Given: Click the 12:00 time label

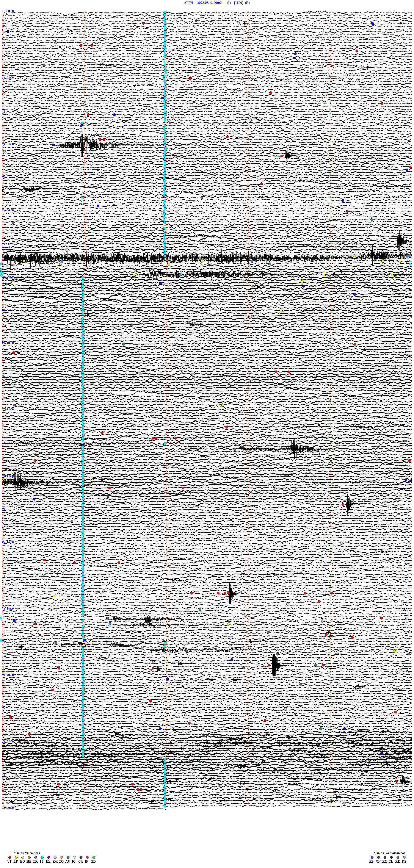Looking at the screenshot, I should point(10,410).
